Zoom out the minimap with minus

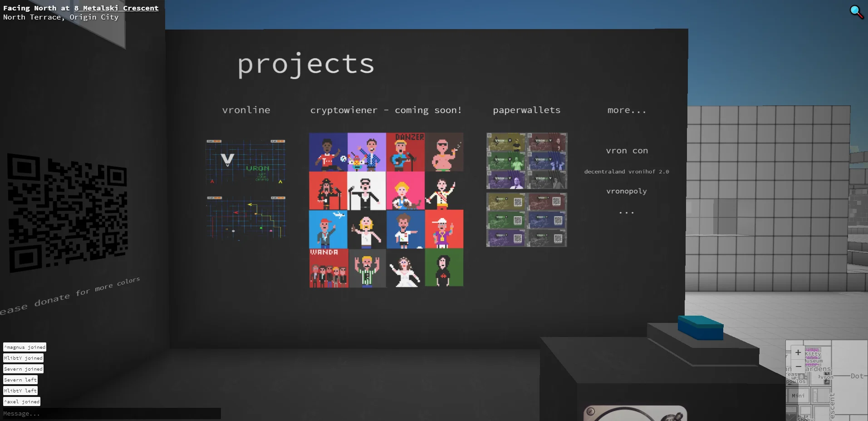pyautogui.click(x=798, y=366)
